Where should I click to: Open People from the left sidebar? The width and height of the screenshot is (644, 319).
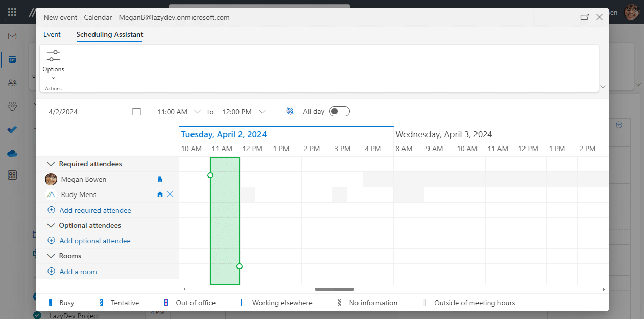12,83
